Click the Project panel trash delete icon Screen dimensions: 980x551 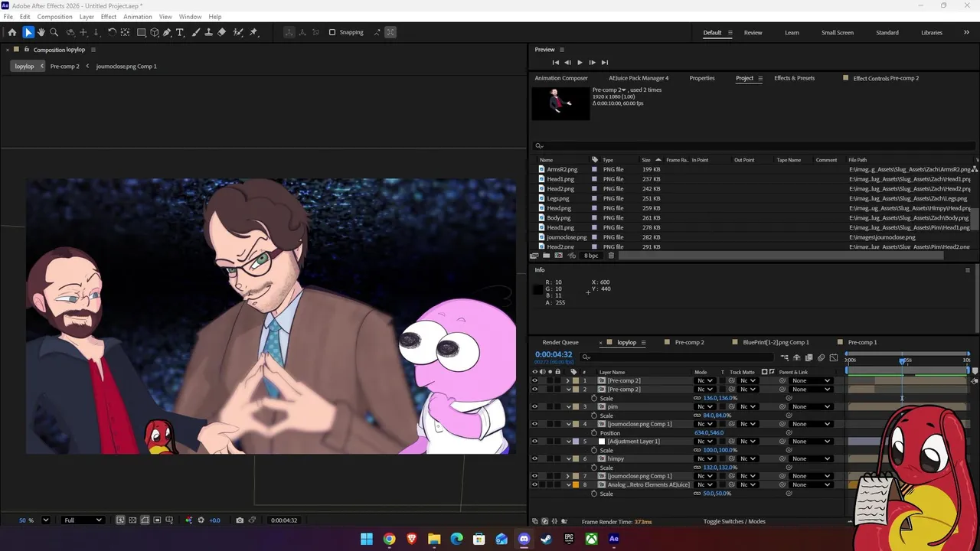click(611, 256)
